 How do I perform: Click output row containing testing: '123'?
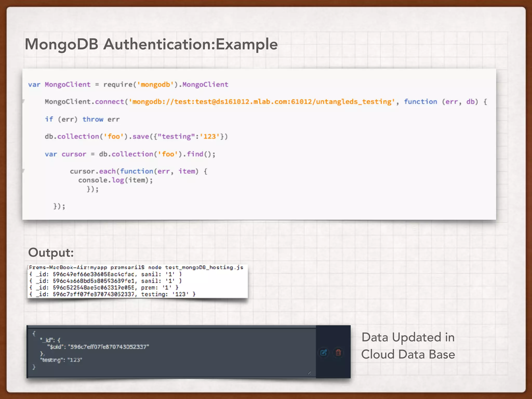112,294
